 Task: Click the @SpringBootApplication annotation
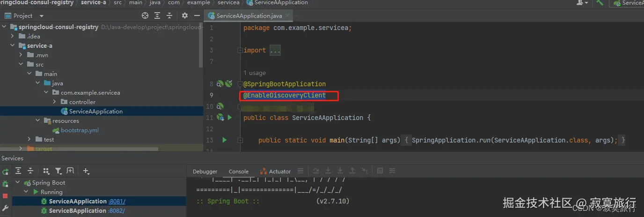(x=285, y=84)
